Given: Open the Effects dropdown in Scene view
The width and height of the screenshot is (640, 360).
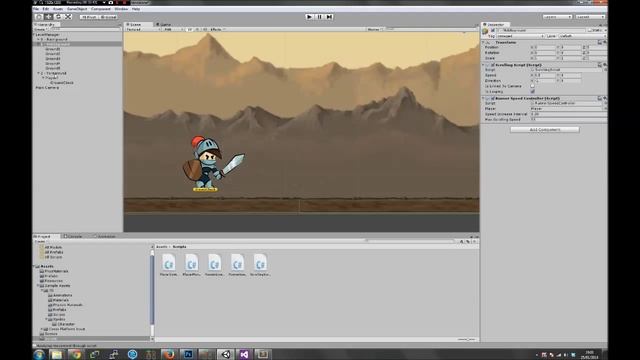Looking at the screenshot, I should [x=218, y=29].
